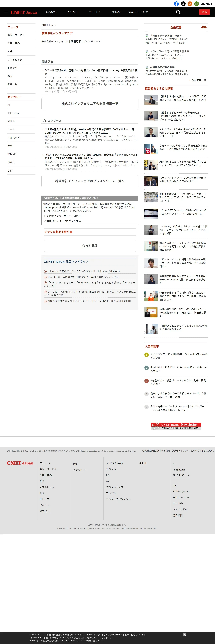
Task: Click the ZDNET logo at top
Action: pyautogui.click(x=206, y=4)
